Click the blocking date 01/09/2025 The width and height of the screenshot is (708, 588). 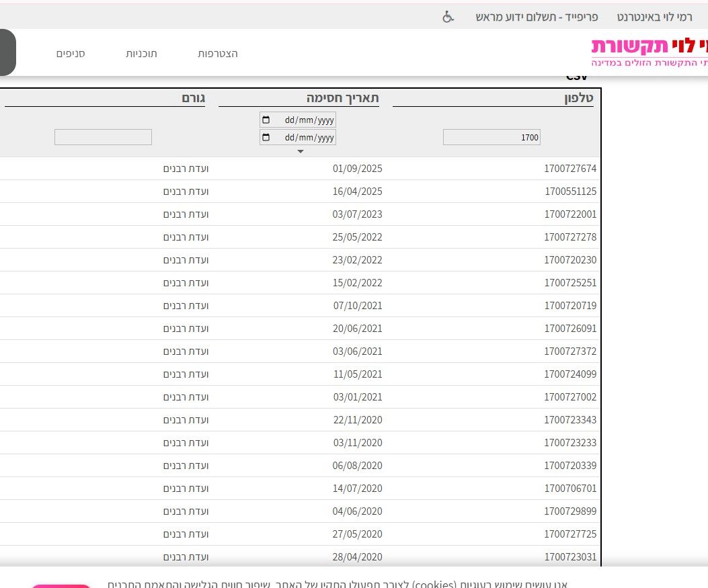coord(358,169)
